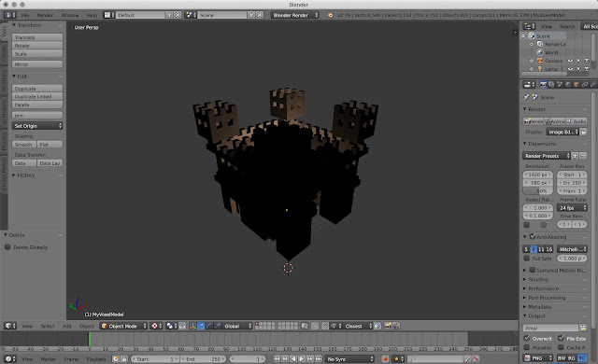The height and width of the screenshot is (364, 598).
Task: Enable the Cache Result checkbox
Action: pyautogui.click(x=561, y=347)
